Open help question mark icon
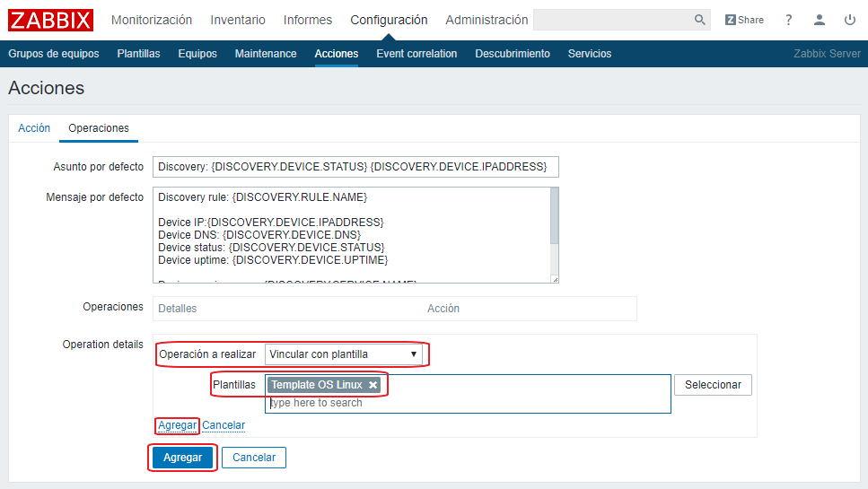Image resolution: width=868 pixels, height=489 pixels. click(x=788, y=20)
